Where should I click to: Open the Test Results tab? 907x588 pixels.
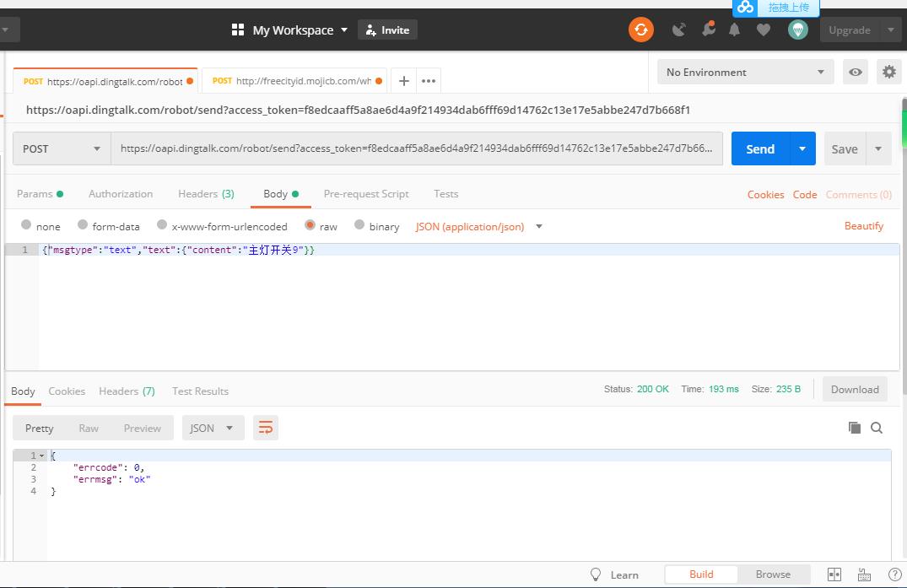[x=200, y=391]
